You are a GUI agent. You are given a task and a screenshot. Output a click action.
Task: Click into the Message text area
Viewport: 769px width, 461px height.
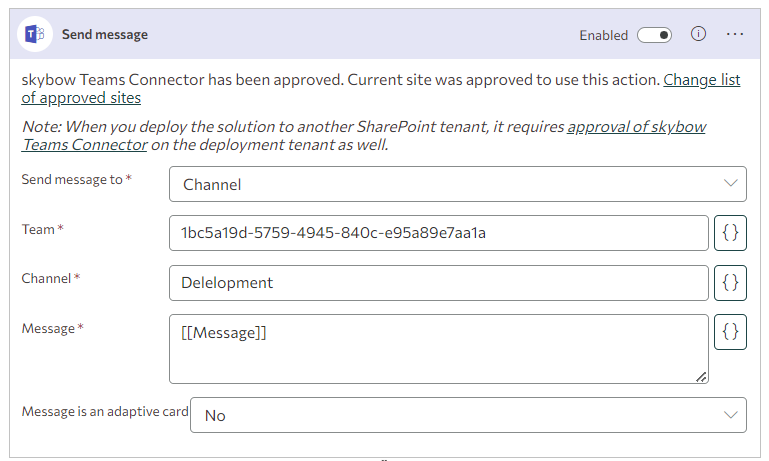[x=439, y=349]
